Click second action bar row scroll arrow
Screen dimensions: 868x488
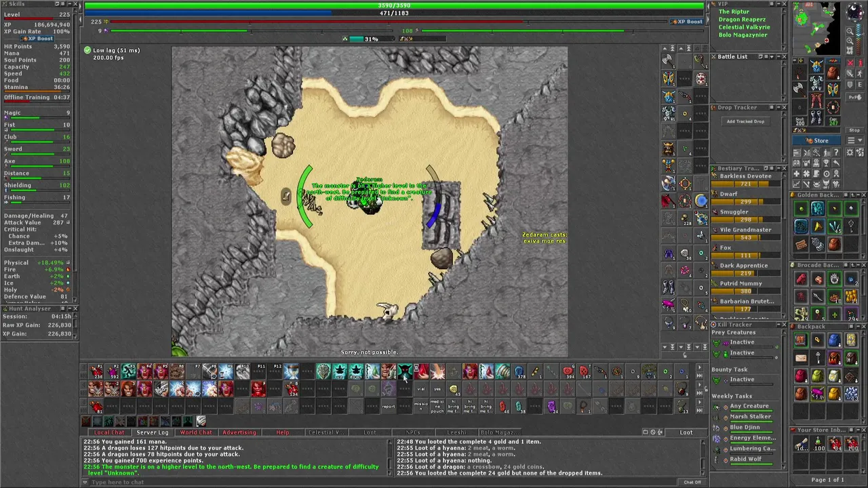click(x=700, y=384)
